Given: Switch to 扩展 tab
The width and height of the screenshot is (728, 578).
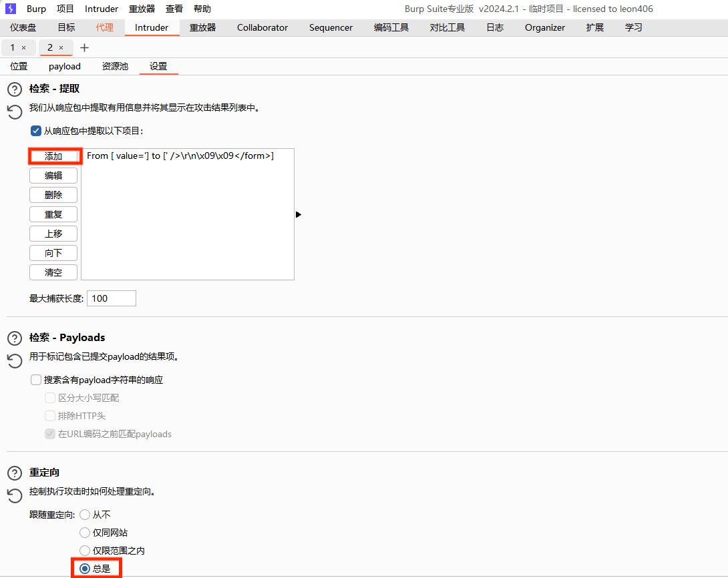Looking at the screenshot, I should click(x=594, y=27).
